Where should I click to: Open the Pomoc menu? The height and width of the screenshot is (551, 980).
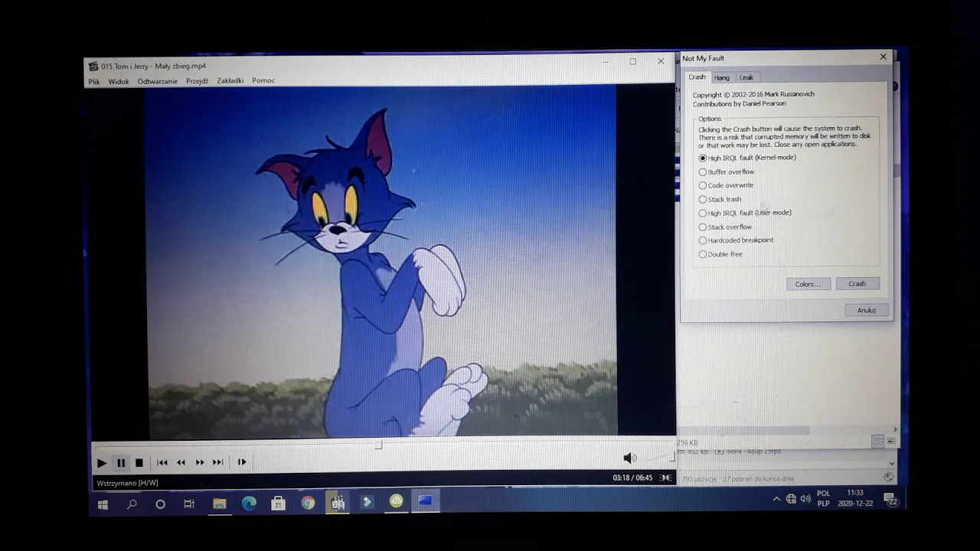(x=263, y=80)
